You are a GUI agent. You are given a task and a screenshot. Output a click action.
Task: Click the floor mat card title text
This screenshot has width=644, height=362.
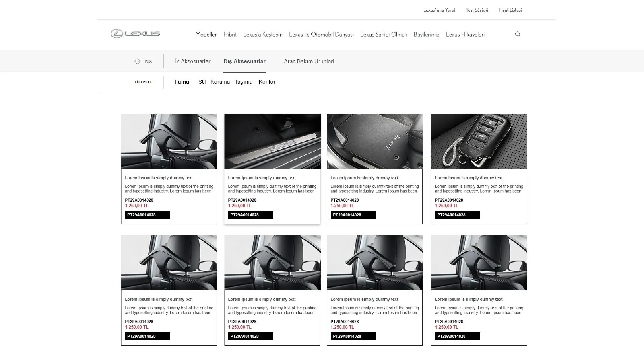pos(364,178)
